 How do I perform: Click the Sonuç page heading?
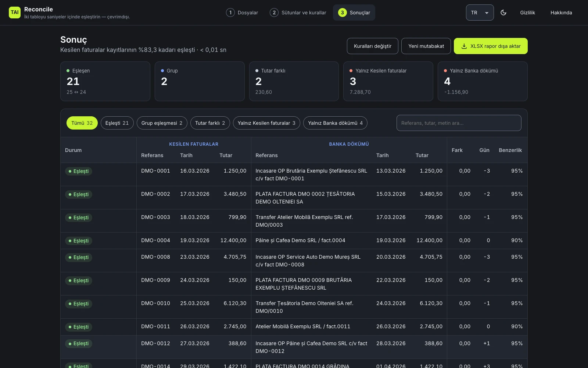(x=73, y=40)
